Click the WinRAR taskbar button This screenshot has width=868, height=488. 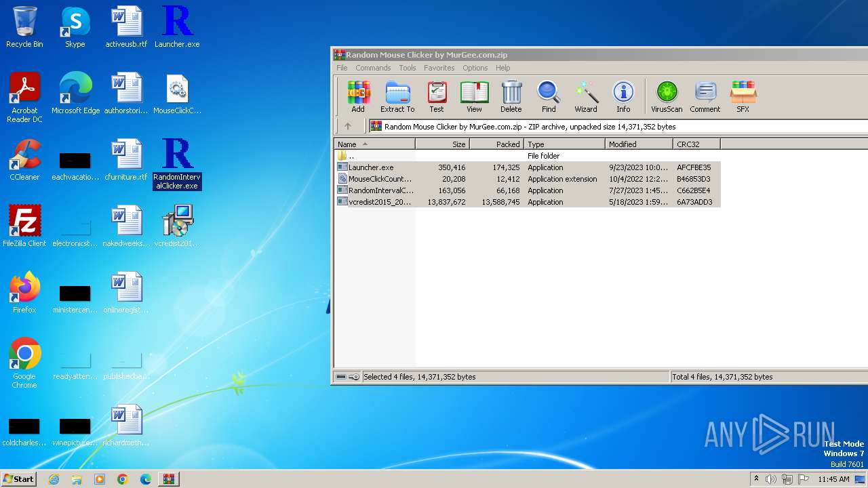168,479
